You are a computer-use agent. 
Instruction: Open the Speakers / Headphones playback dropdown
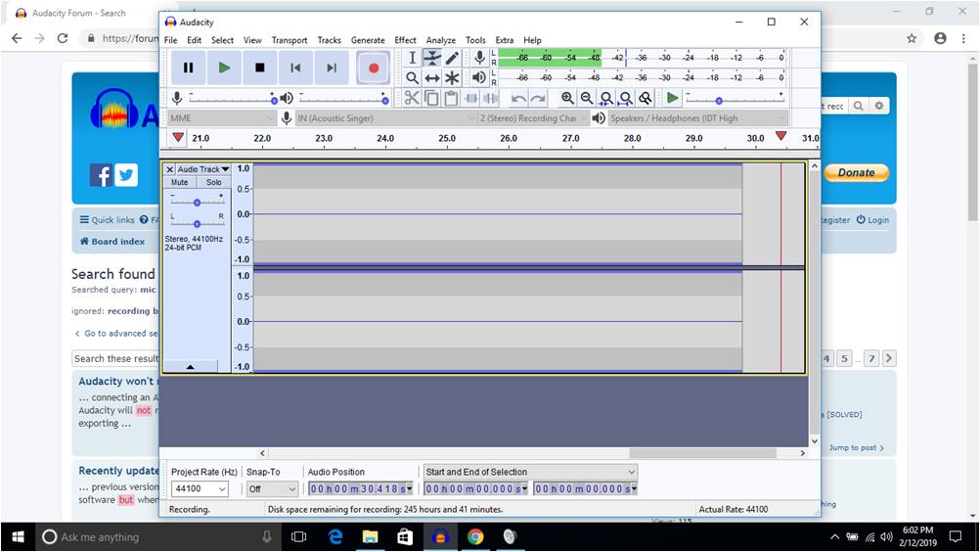click(698, 118)
